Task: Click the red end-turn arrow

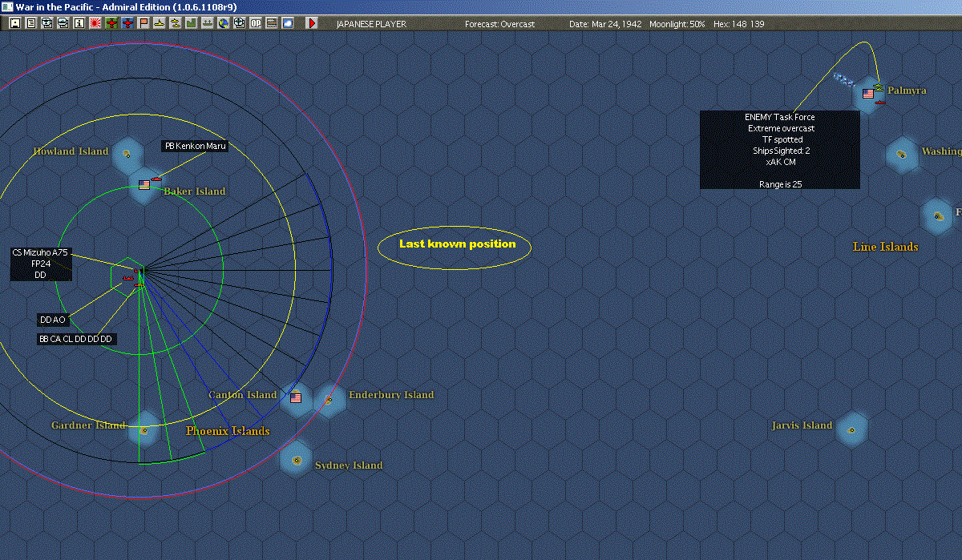Action: pyautogui.click(x=312, y=23)
